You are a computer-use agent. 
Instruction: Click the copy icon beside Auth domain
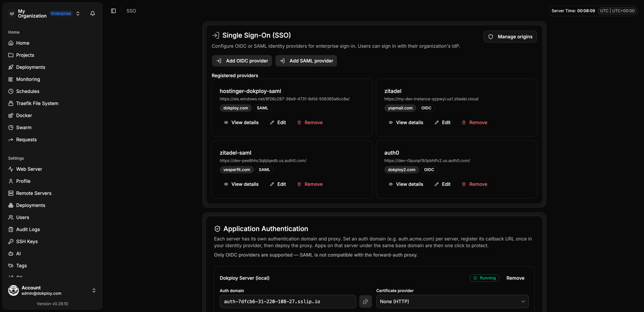point(365,302)
